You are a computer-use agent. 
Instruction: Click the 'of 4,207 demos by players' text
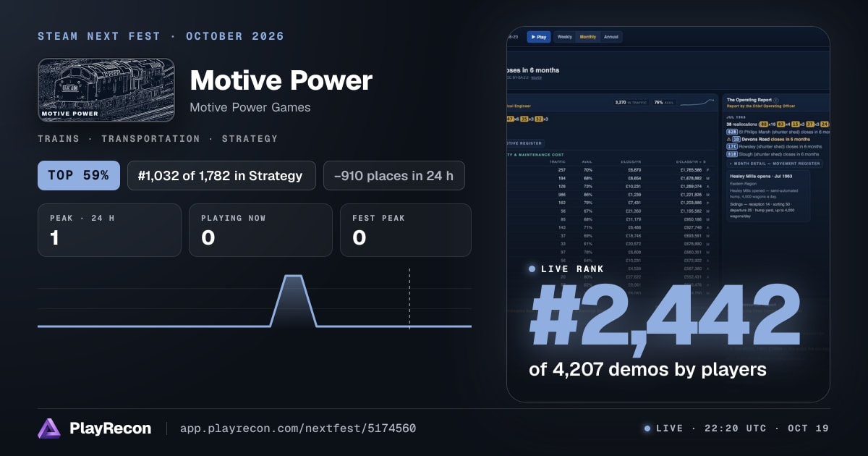(647, 370)
